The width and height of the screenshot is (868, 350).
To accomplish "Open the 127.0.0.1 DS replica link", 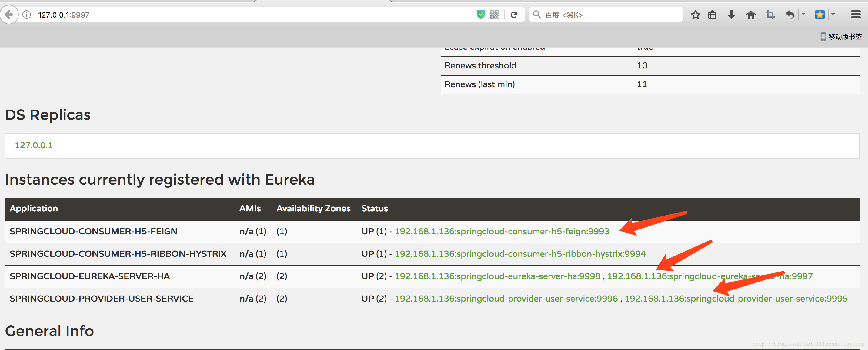I will pyautogui.click(x=34, y=145).
